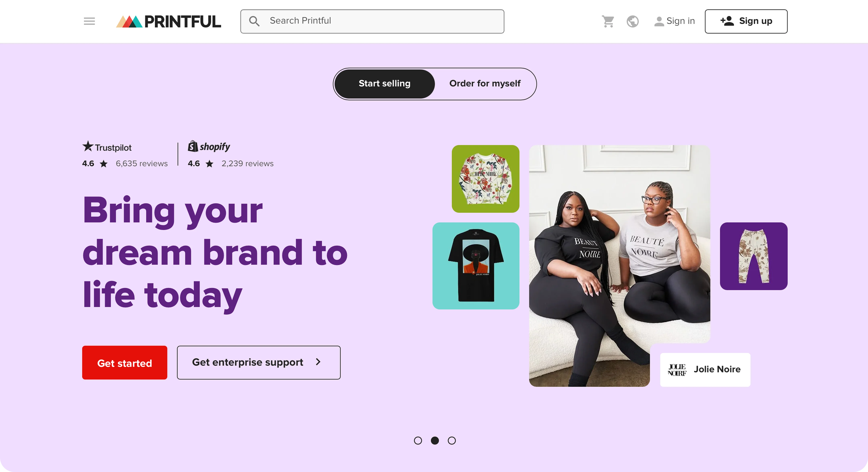Open the black t-shirt product thumbnail

point(476,266)
